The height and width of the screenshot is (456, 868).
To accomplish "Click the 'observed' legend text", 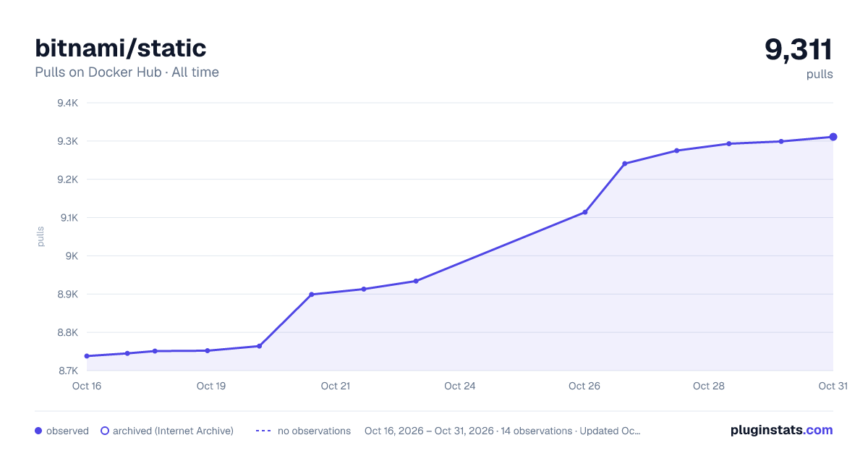I will coord(67,431).
